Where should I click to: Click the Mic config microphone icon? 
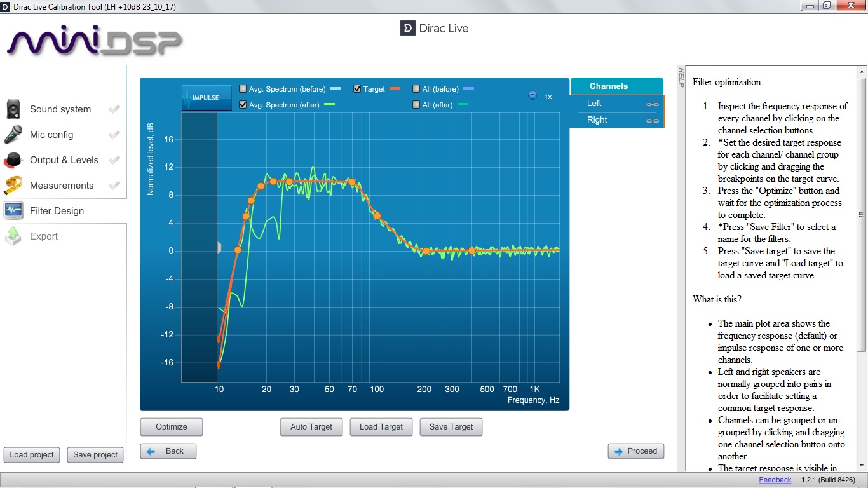pyautogui.click(x=13, y=135)
